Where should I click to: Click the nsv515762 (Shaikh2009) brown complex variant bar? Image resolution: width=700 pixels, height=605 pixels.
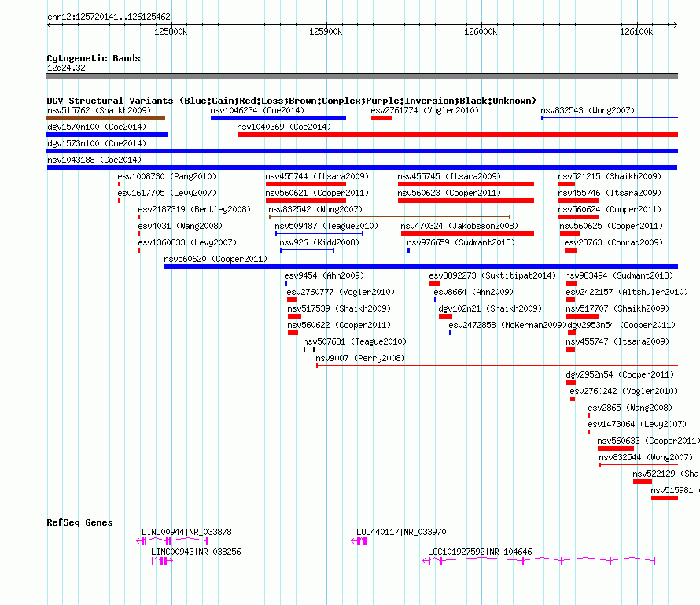(106, 118)
